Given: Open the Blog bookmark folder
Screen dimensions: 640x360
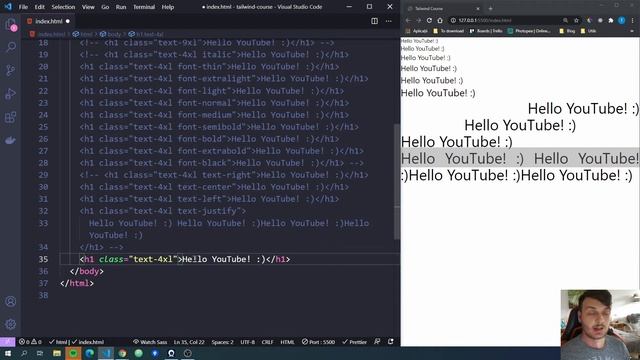Looking at the screenshot, I should click(x=567, y=31).
